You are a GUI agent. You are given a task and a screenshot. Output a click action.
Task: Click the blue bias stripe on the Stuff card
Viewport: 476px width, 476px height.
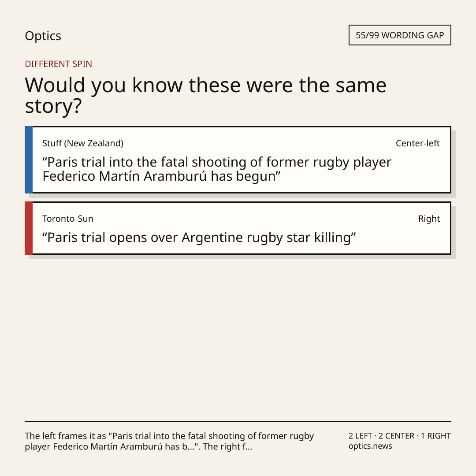coord(29,160)
